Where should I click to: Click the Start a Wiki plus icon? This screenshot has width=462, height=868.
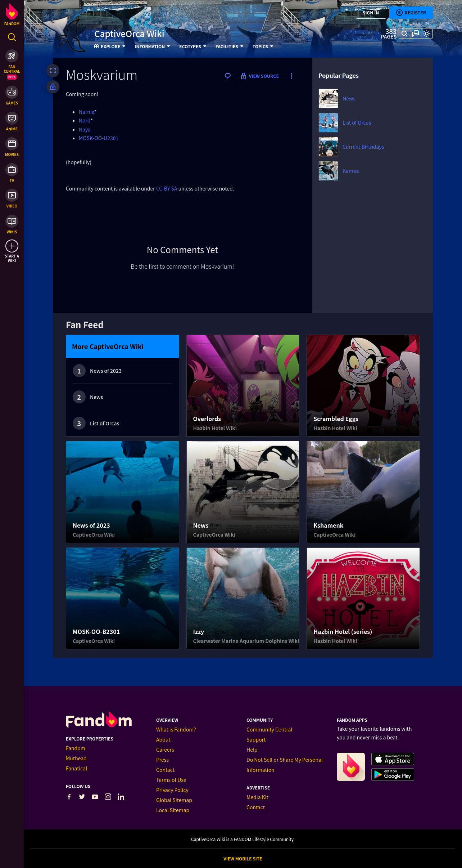(x=12, y=246)
